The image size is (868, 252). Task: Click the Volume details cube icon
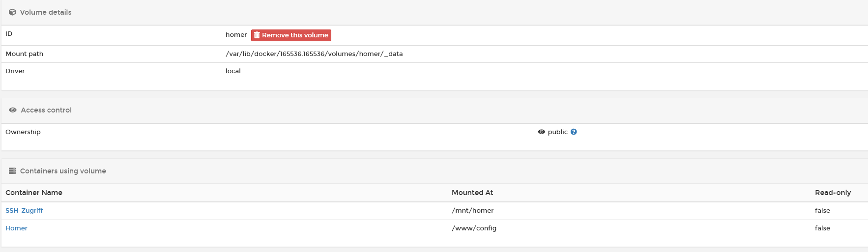[12, 12]
